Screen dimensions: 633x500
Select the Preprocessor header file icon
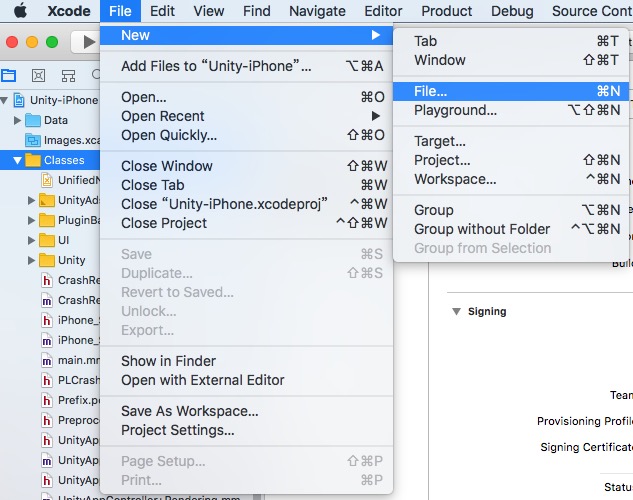click(x=47, y=421)
